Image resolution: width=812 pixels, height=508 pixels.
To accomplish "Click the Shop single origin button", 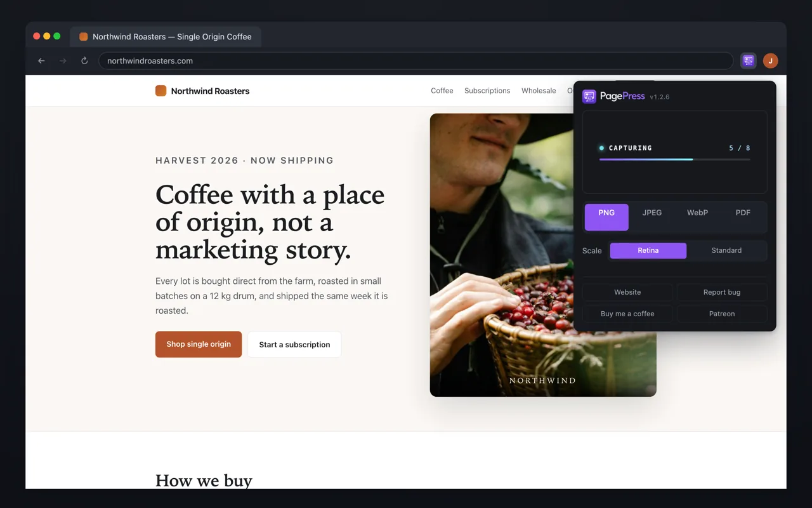I will (x=199, y=344).
